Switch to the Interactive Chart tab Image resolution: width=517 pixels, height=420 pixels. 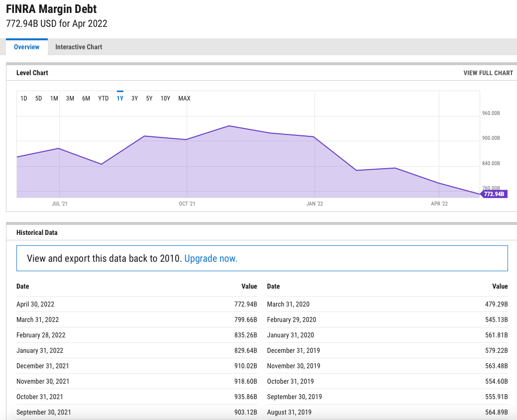click(x=79, y=47)
